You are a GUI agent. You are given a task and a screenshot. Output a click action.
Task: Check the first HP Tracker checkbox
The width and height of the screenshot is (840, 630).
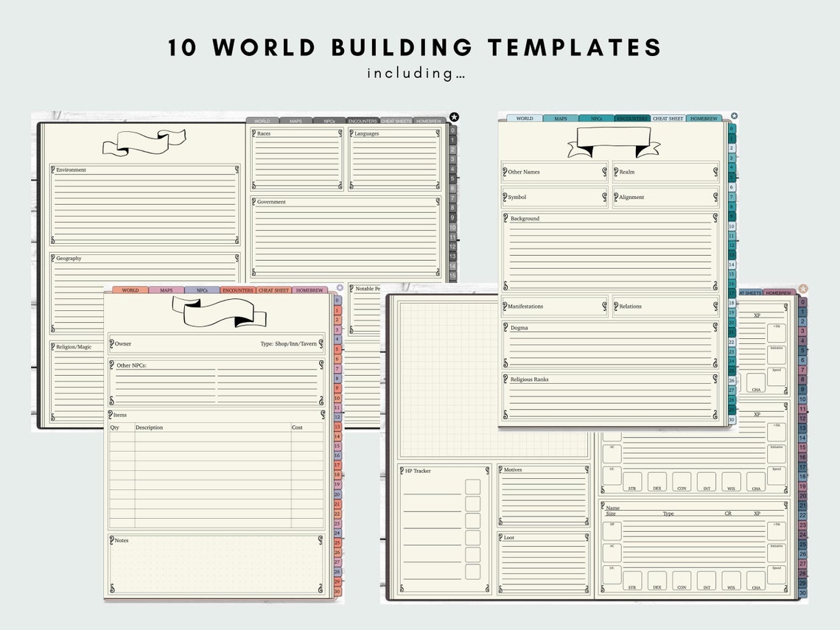tap(473, 487)
